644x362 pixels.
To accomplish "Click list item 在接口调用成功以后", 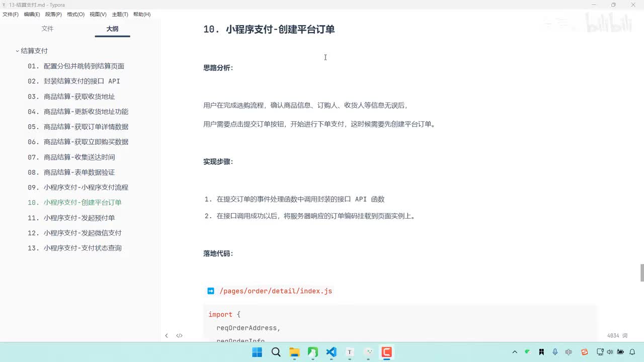I will pos(316,216).
